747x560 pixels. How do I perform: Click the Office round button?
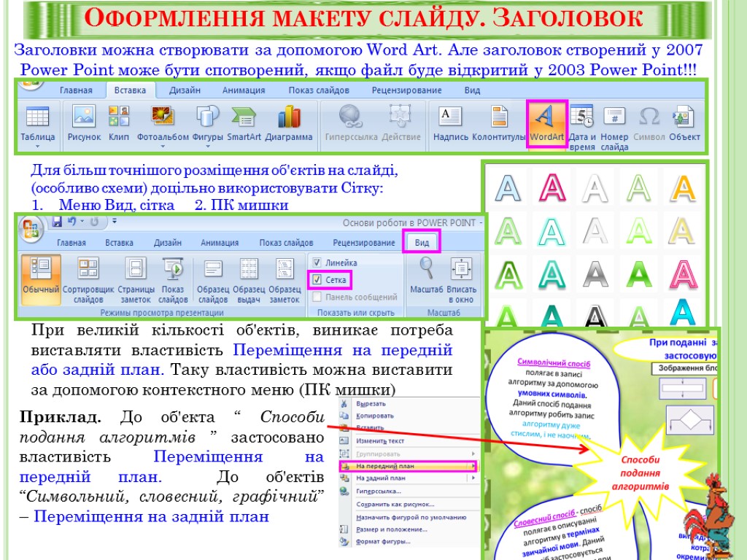click(x=31, y=227)
